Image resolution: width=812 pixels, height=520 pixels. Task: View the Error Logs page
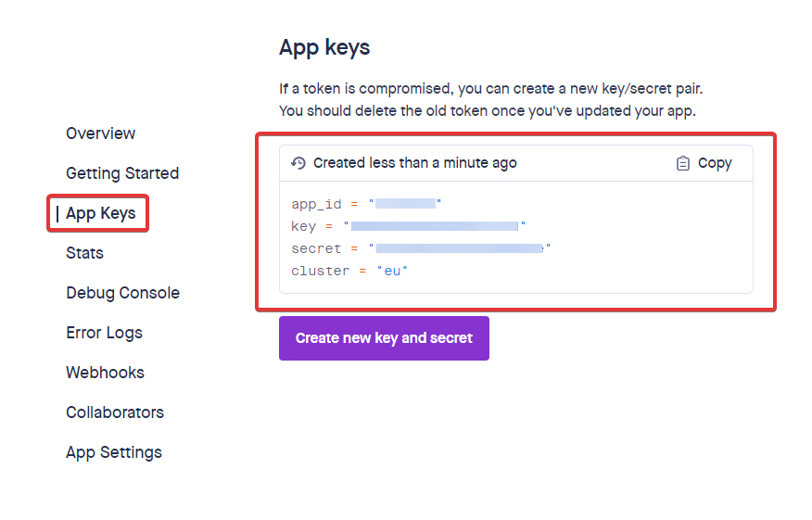pos(104,333)
